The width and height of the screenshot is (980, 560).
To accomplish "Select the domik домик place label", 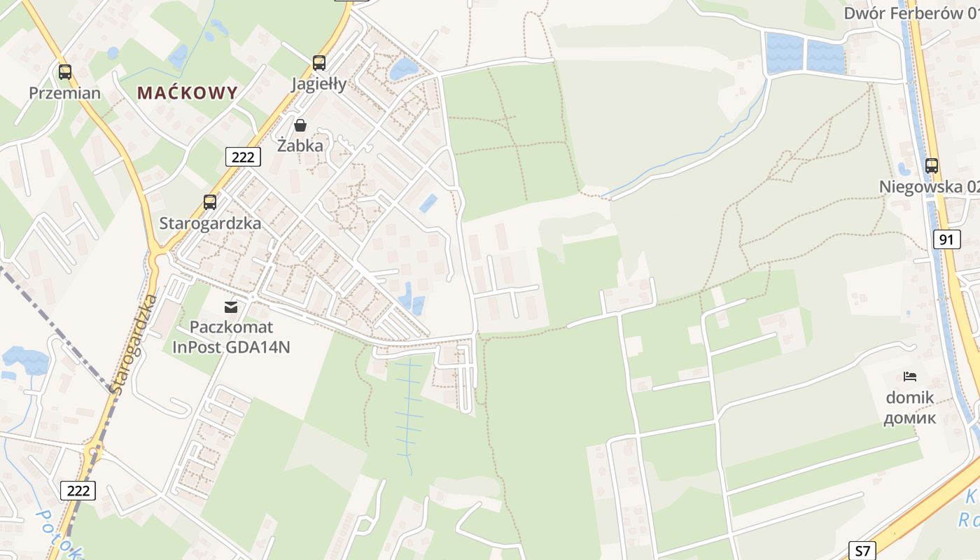I will [910, 408].
